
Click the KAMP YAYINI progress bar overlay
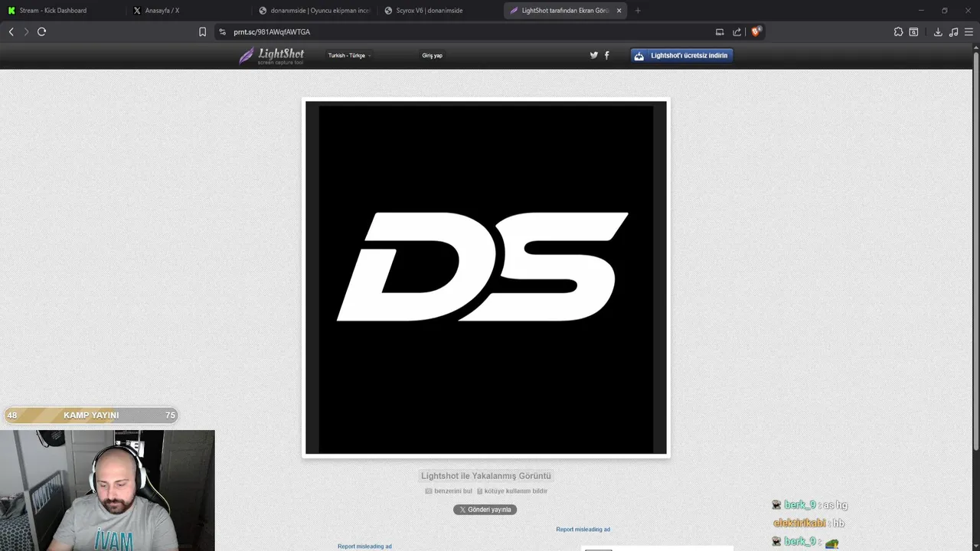(x=91, y=415)
